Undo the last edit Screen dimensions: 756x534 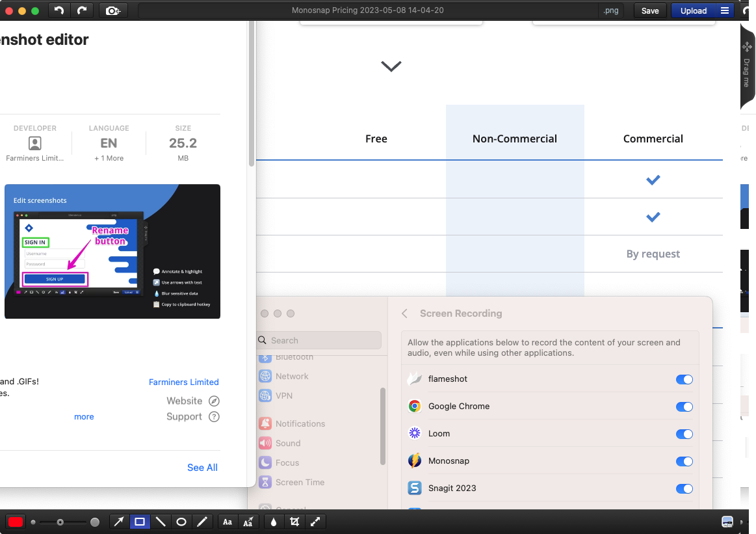tap(59, 10)
